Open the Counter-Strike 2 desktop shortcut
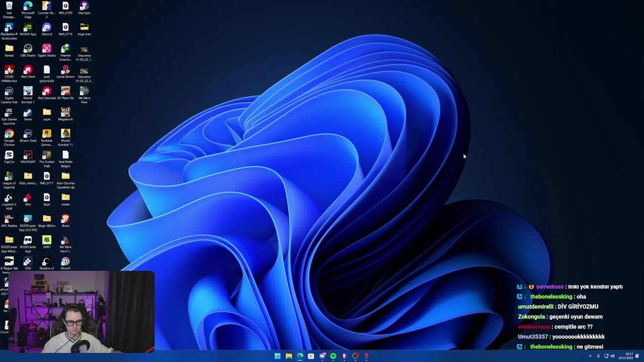 pyautogui.click(x=46, y=10)
